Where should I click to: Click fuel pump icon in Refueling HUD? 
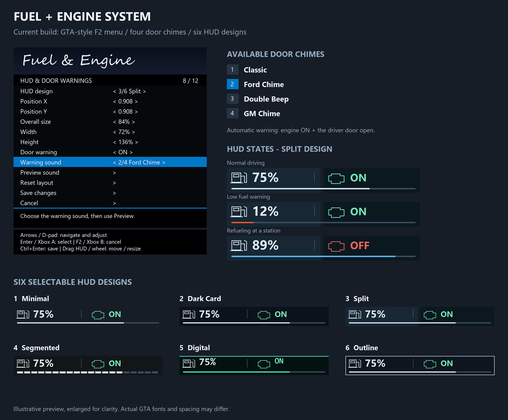click(239, 246)
